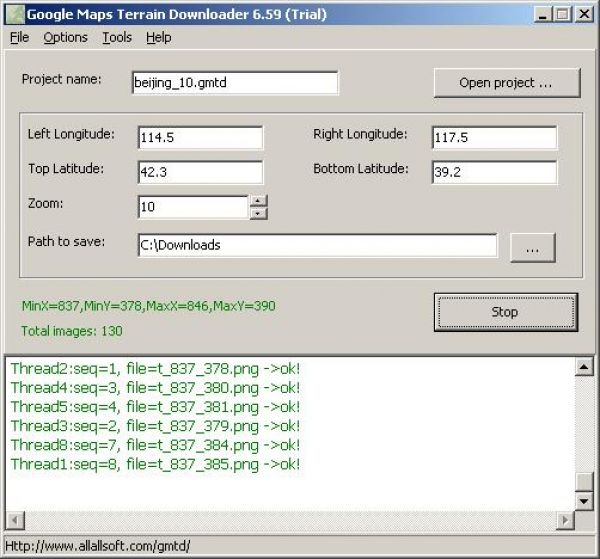Click the Open project button
Image resolution: width=600 pixels, height=559 pixels.
(507, 83)
